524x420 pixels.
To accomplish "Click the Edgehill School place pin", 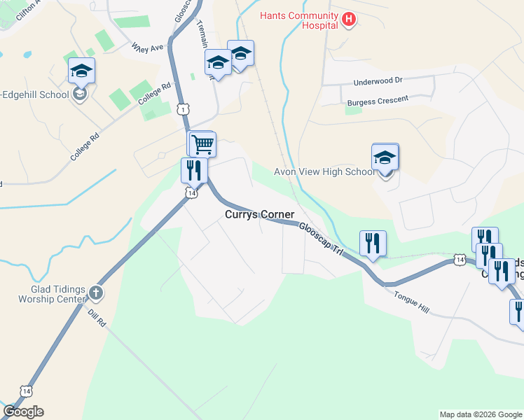I will 80,94.
